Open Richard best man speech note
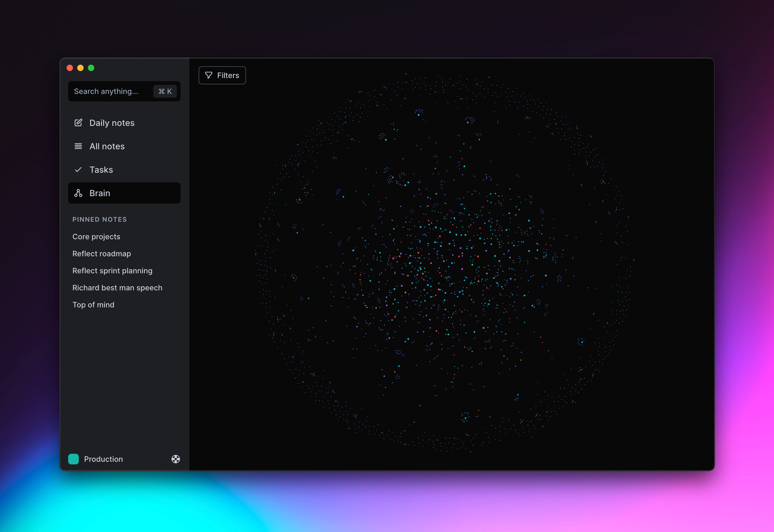This screenshot has height=532, width=774. coord(117,288)
